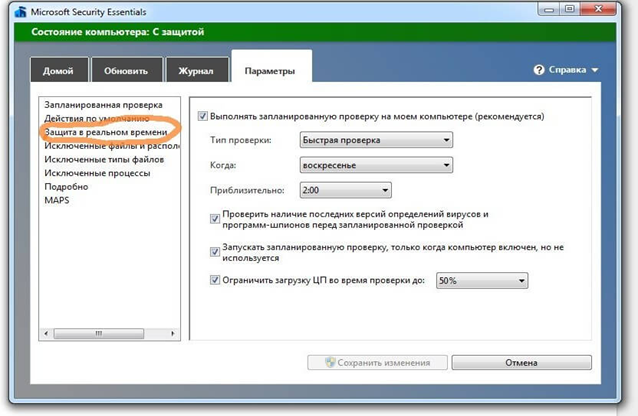The image size is (638, 416).
Task: Click the Microsoft Security Essentials title bar icon
Action: (x=20, y=12)
